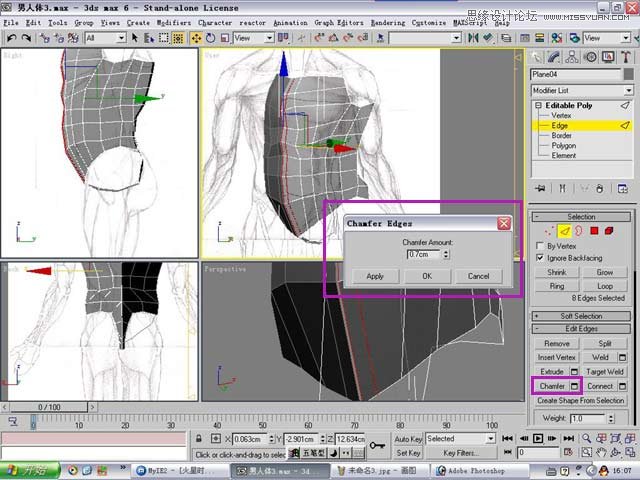
Task: Open the Graph Editors menu
Action: click(338, 21)
